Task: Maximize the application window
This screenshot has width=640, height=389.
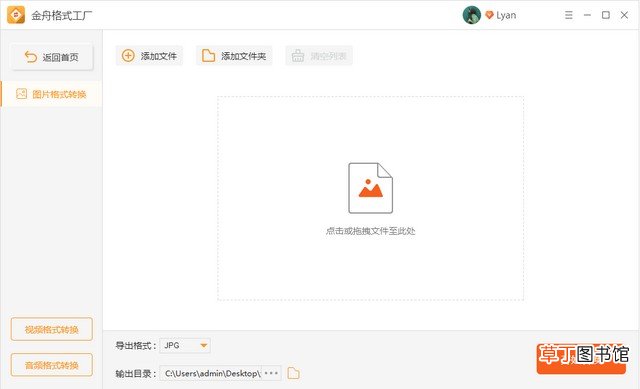Action: [606, 15]
